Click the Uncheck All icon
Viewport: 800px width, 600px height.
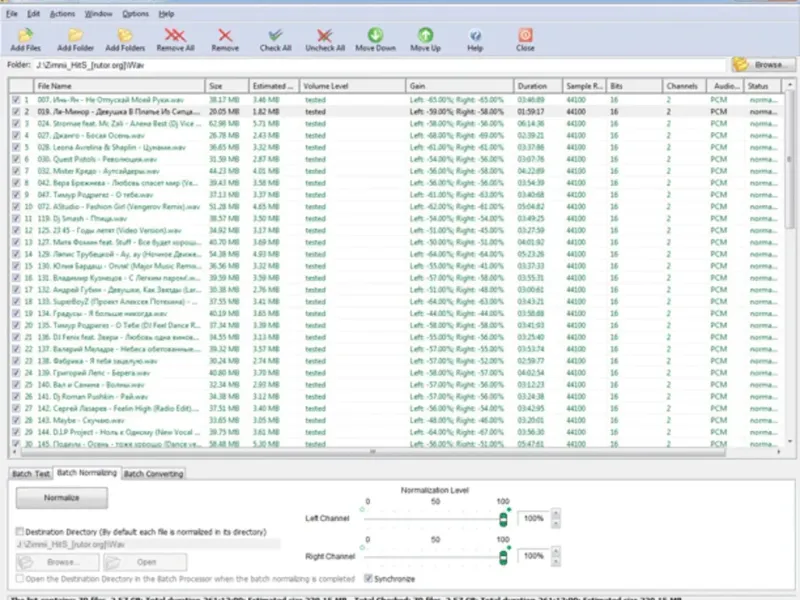324,35
